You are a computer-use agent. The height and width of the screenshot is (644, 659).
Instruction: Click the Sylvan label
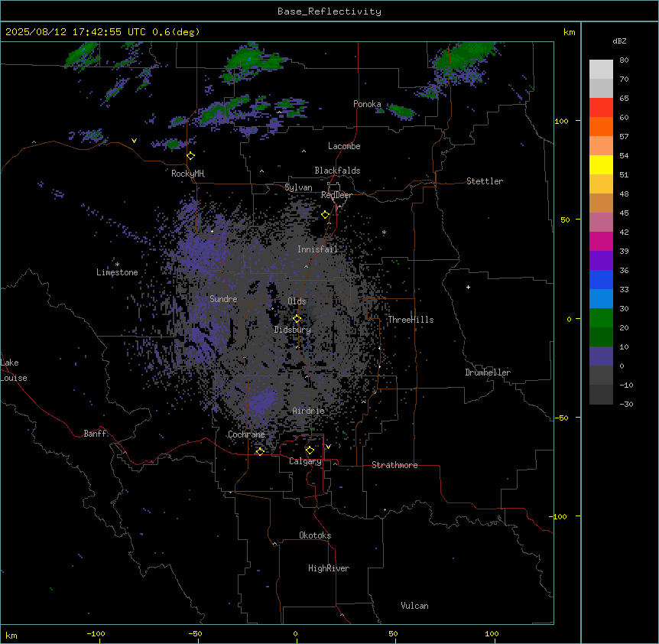click(298, 187)
